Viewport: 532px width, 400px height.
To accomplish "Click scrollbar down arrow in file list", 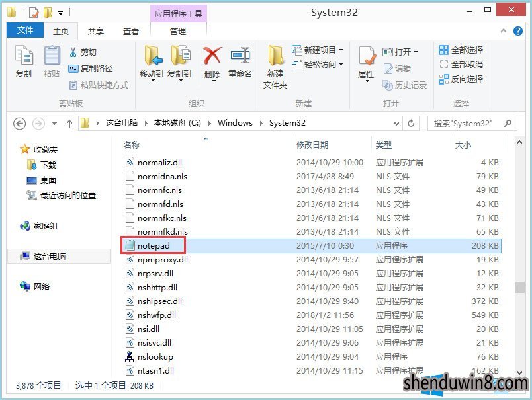I will click(519, 372).
